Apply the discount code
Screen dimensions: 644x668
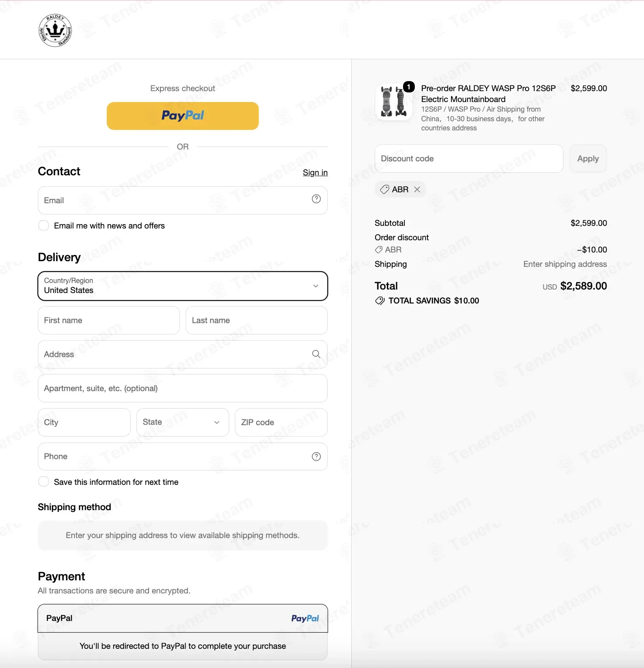(588, 159)
